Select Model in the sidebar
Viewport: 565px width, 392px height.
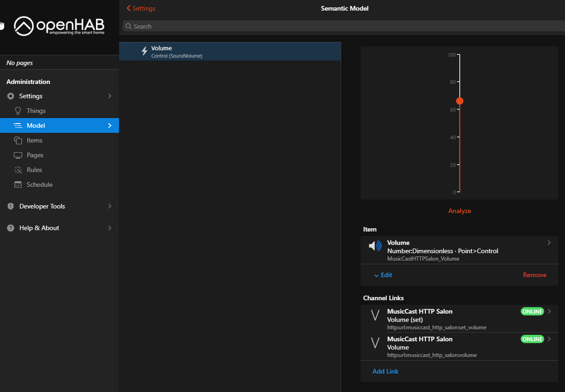coord(60,125)
